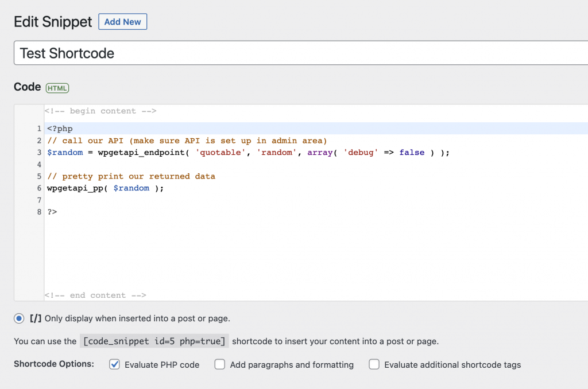Viewport: 588px width, 389px height.
Task: Click the 'Code' section heading
Action: (28, 87)
